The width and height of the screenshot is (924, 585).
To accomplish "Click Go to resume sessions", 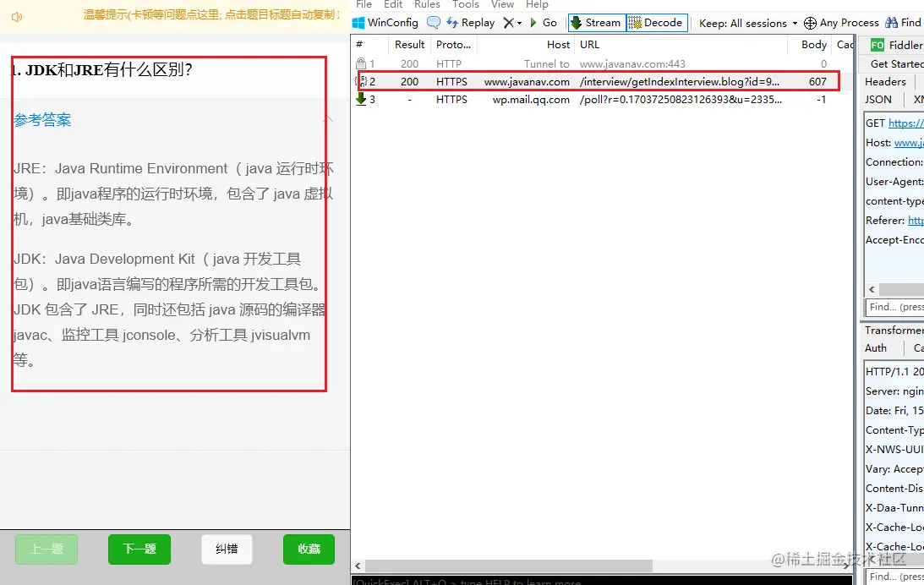I will click(544, 23).
